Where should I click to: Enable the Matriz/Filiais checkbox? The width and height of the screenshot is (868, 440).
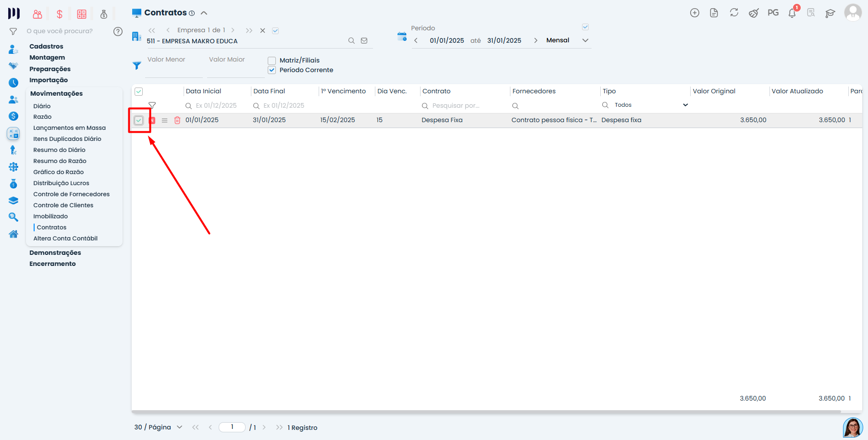[272, 61]
